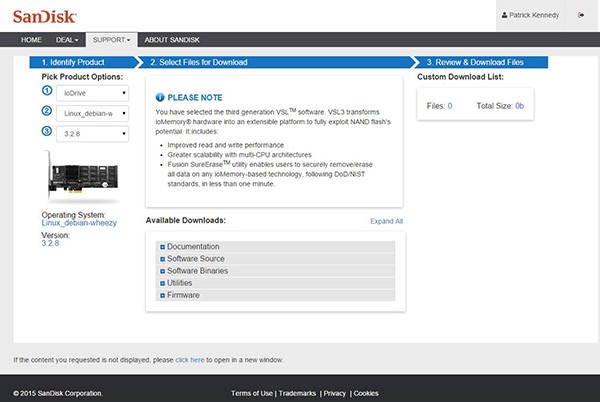Click the Patrick Kennedy user profile
The width and height of the screenshot is (600, 402).
coord(533,16)
